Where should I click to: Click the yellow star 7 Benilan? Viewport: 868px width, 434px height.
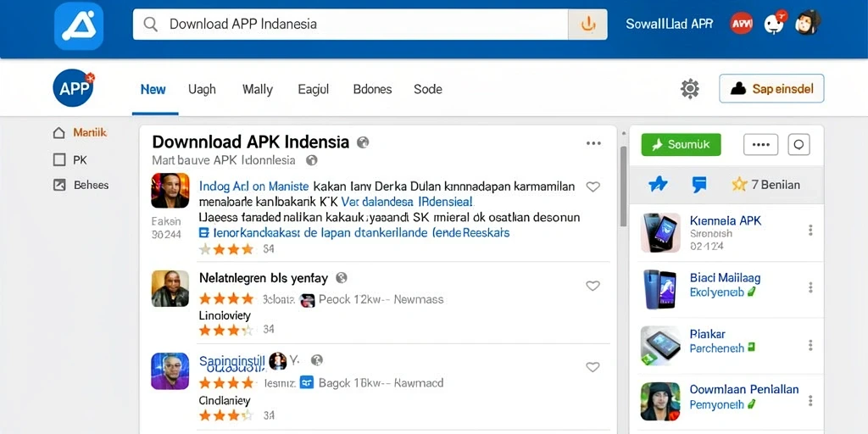pyautogui.click(x=766, y=184)
